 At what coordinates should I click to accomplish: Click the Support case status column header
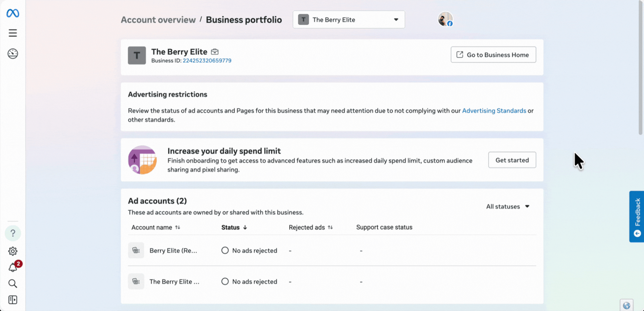384,227
